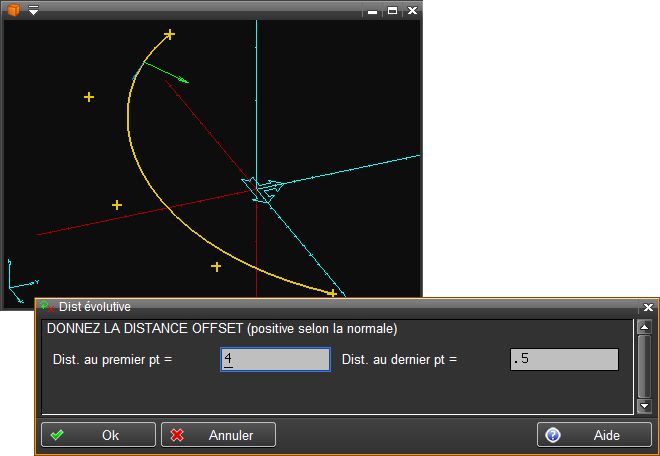The image size is (660, 456).
Task: Click the 'Dist. au dernier pt' field
Action: point(563,359)
